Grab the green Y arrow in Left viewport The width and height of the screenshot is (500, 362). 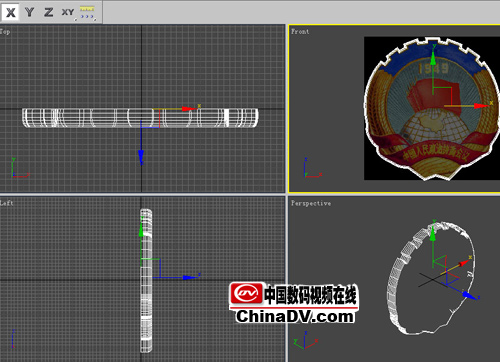click(141, 229)
